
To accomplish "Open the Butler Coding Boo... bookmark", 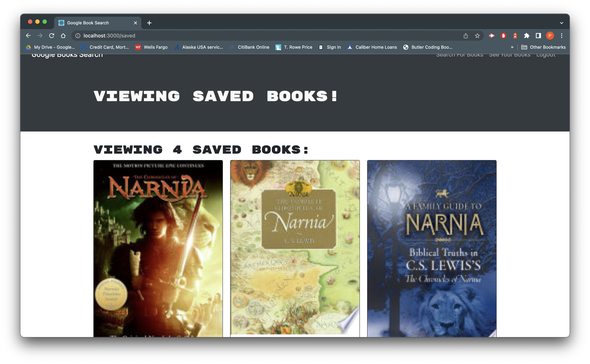I will pyautogui.click(x=428, y=47).
